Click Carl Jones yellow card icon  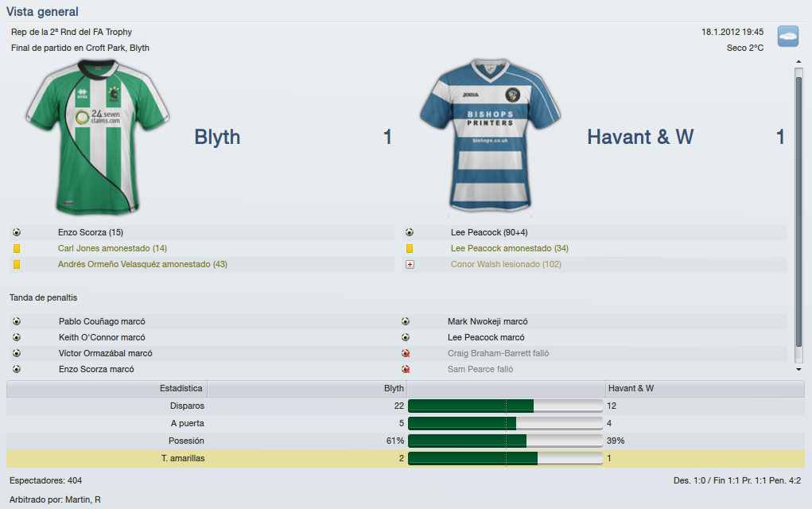17,249
